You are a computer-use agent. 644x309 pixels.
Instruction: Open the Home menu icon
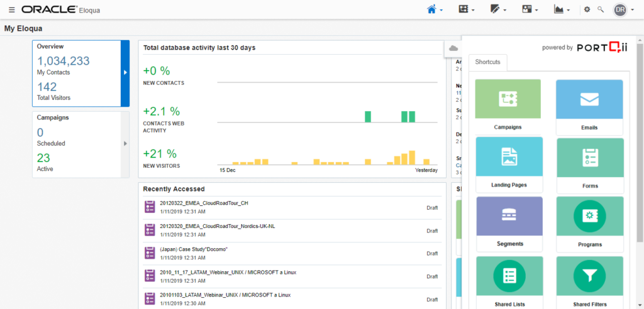431,9
